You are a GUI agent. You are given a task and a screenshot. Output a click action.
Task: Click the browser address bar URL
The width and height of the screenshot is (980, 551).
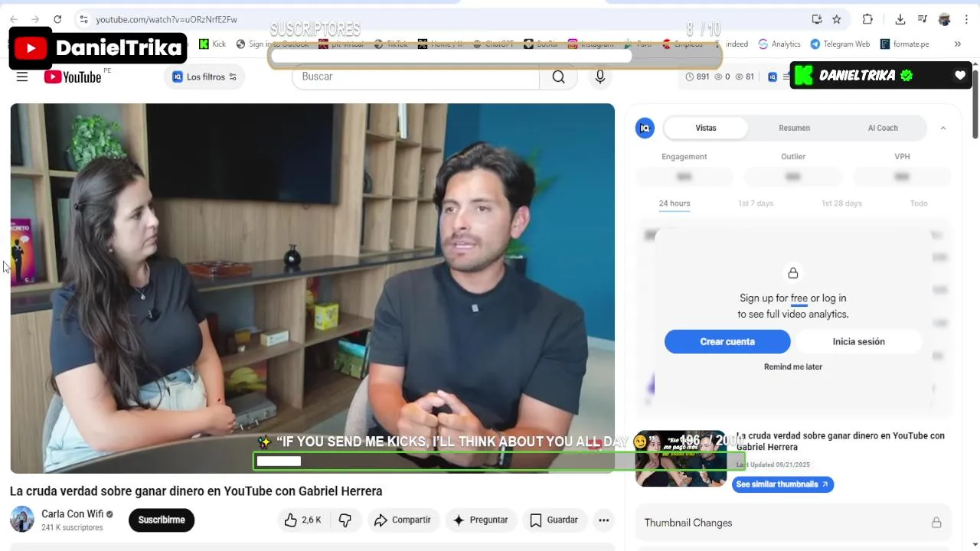coord(166,19)
